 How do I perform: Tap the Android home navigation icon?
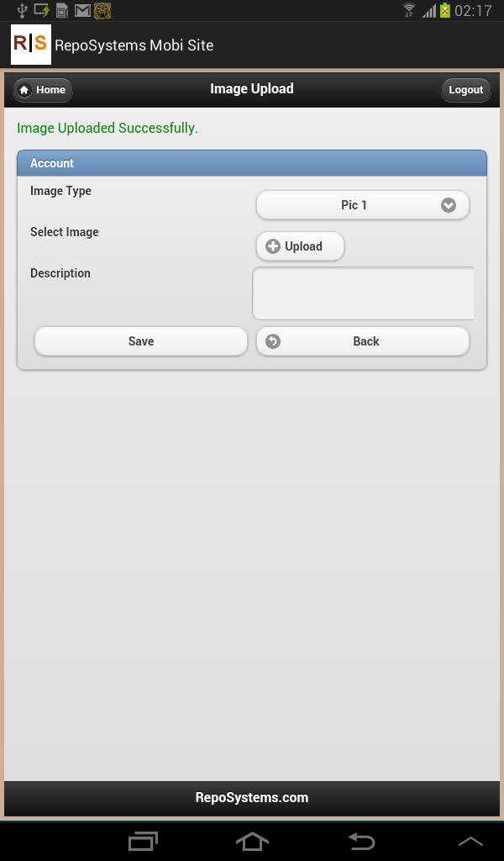pos(252,841)
